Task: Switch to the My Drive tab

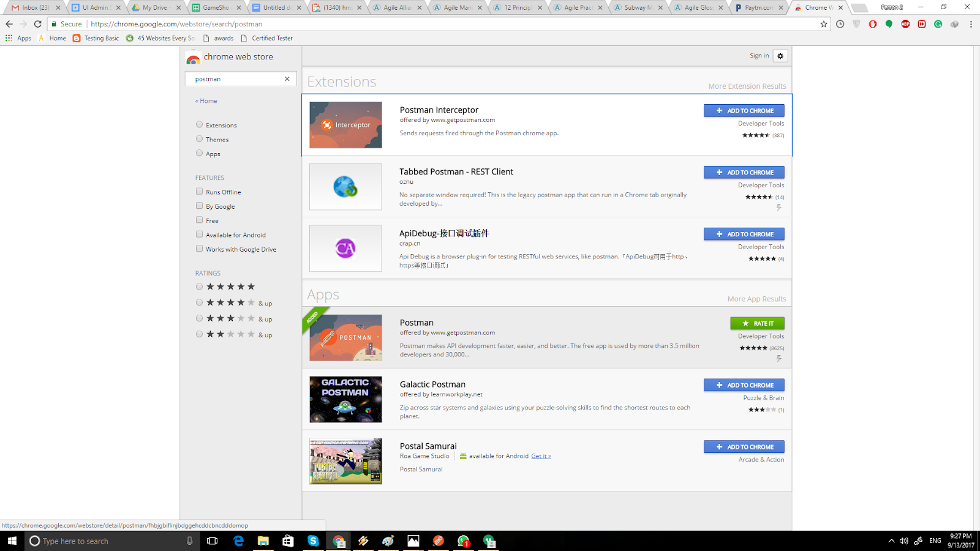Action: tap(157, 7)
